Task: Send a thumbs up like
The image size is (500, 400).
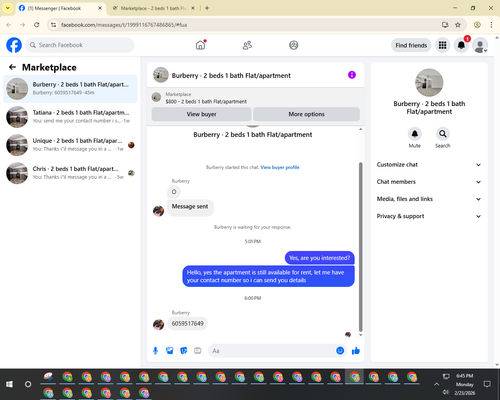Action: pos(356,351)
